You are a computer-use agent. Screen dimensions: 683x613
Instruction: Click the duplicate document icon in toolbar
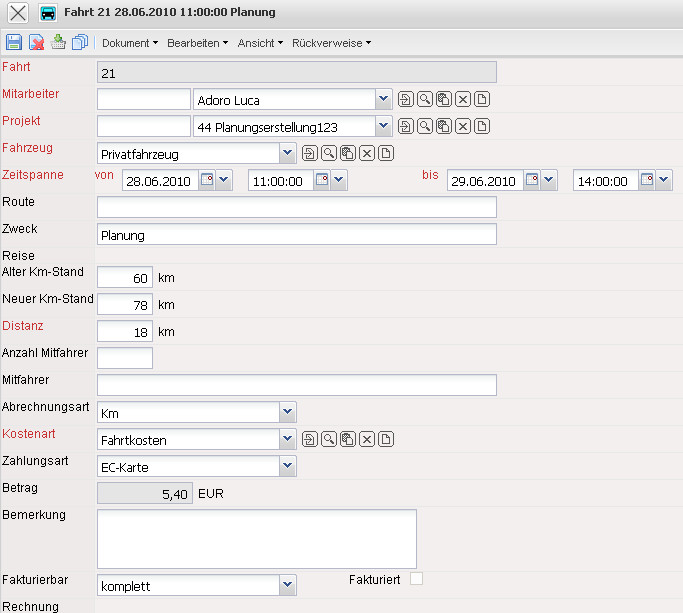click(80, 43)
